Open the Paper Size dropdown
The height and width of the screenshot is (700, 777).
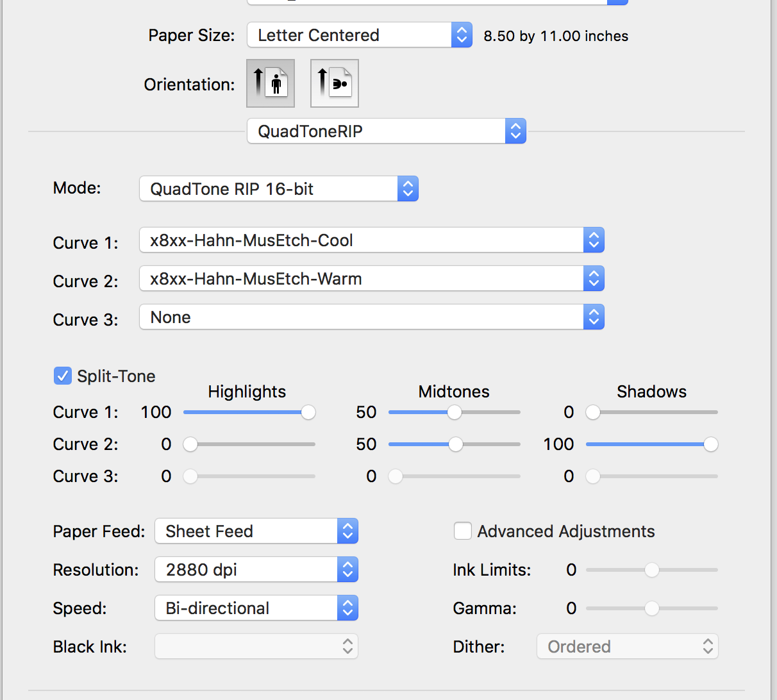(x=359, y=35)
